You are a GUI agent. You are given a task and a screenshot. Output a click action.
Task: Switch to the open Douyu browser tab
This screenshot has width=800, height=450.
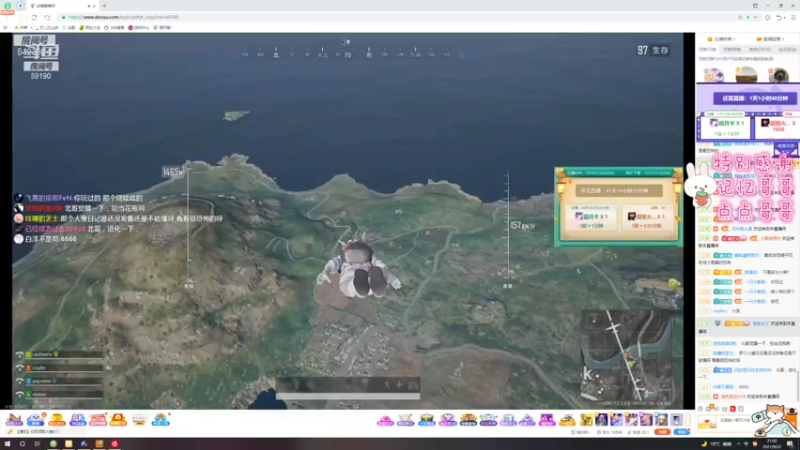(60, 6)
